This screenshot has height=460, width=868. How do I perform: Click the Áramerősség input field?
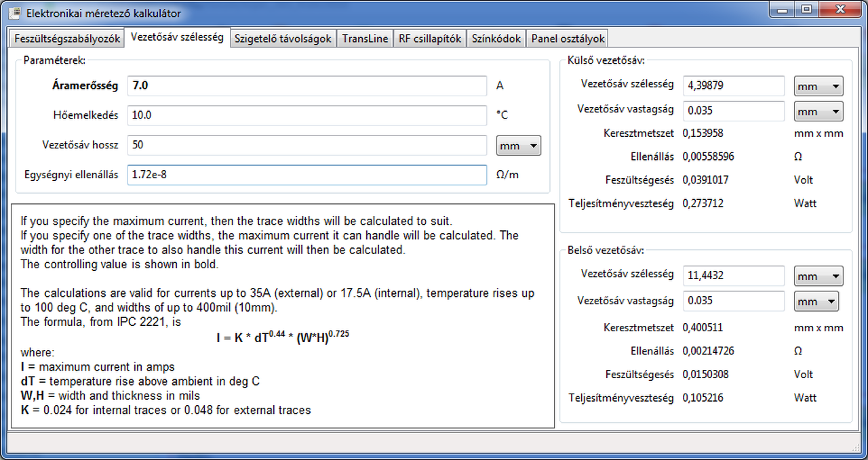pyautogui.click(x=307, y=85)
